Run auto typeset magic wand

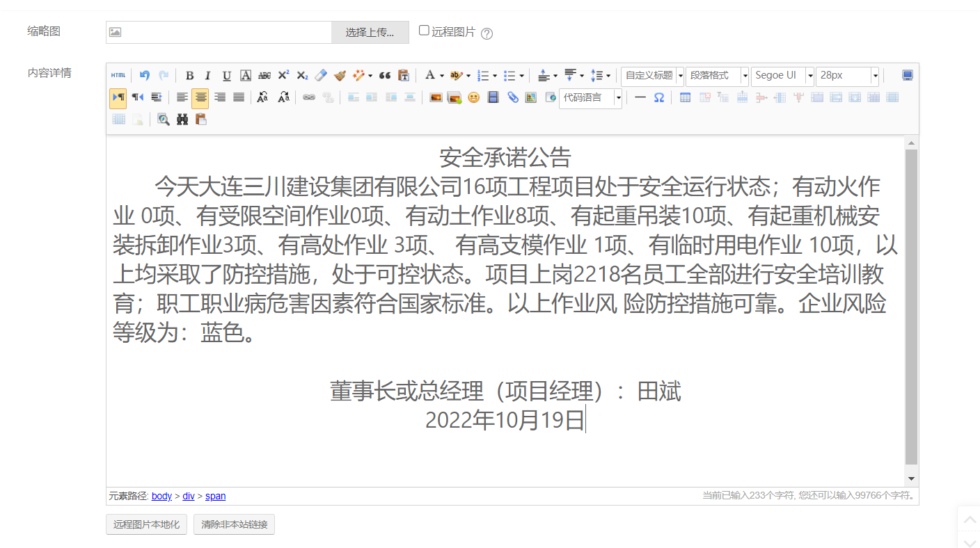pyautogui.click(x=358, y=75)
